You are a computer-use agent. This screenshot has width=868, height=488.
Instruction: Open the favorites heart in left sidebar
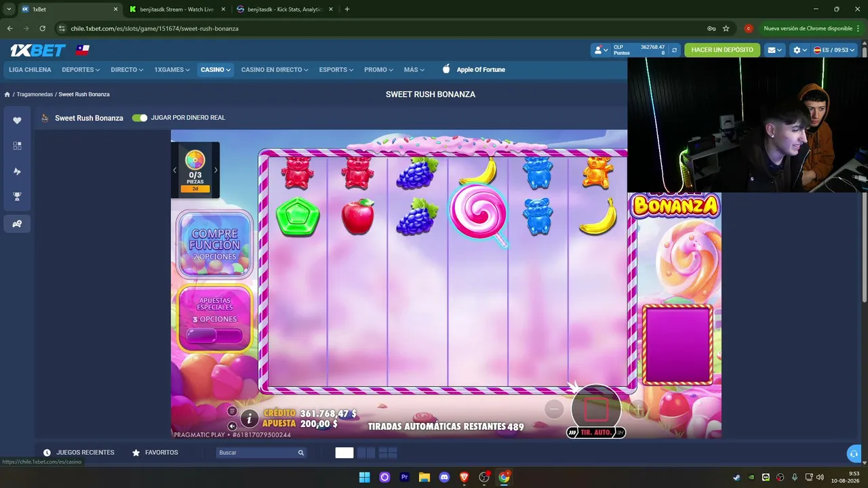(x=17, y=120)
